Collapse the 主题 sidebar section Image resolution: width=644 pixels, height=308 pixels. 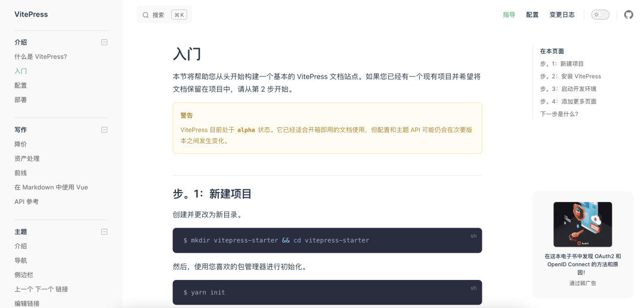(x=104, y=232)
